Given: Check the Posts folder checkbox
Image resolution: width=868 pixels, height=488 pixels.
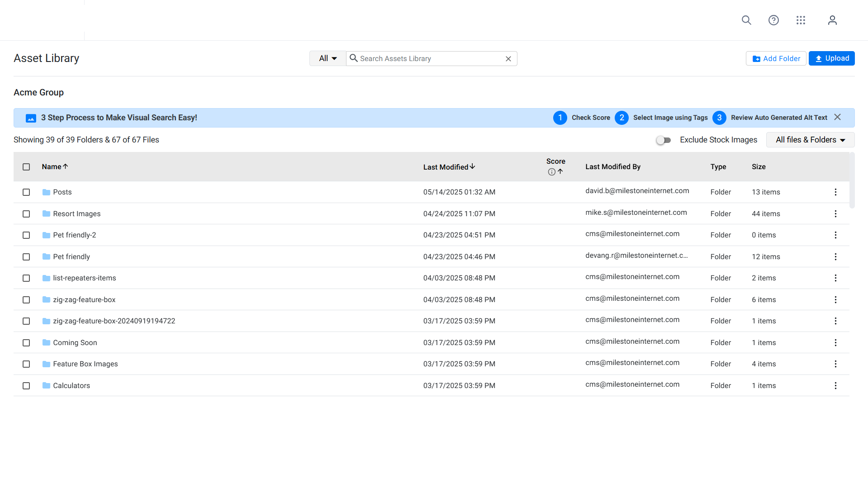Looking at the screenshot, I should tap(26, 192).
